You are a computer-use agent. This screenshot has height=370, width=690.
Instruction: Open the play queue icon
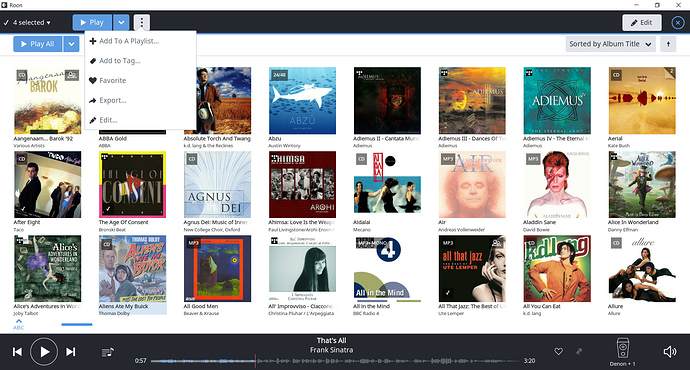(107, 352)
